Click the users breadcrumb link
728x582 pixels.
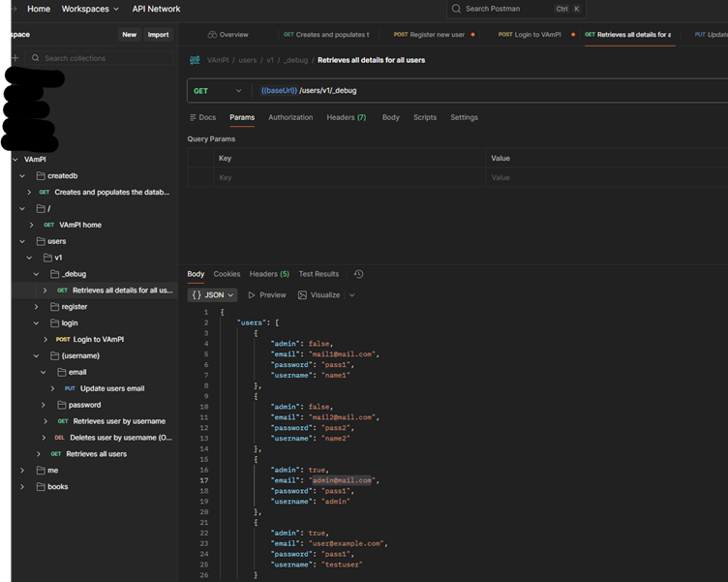[x=248, y=60]
